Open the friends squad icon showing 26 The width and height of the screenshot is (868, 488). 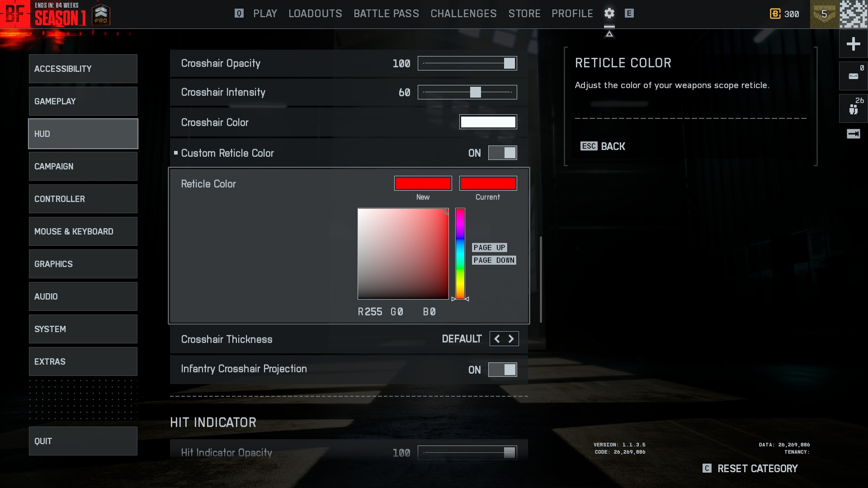(853, 109)
